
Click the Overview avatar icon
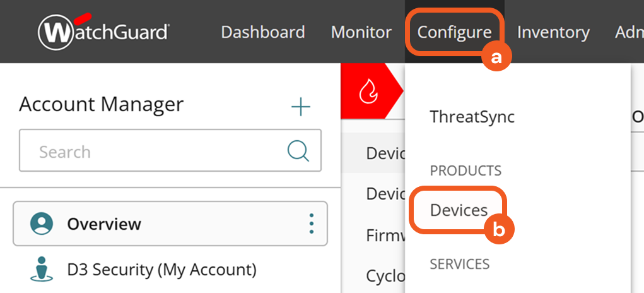[x=42, y=224]
